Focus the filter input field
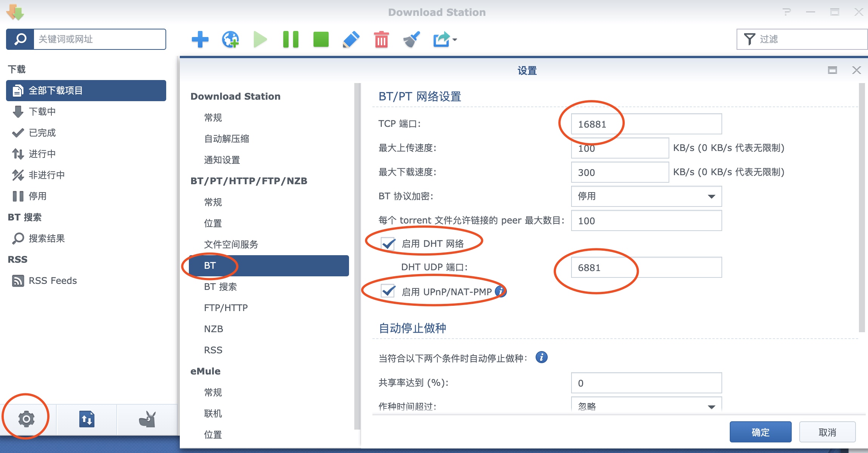Image resolution: width=868 pixels, height=453 pixels. coord(802,39)
